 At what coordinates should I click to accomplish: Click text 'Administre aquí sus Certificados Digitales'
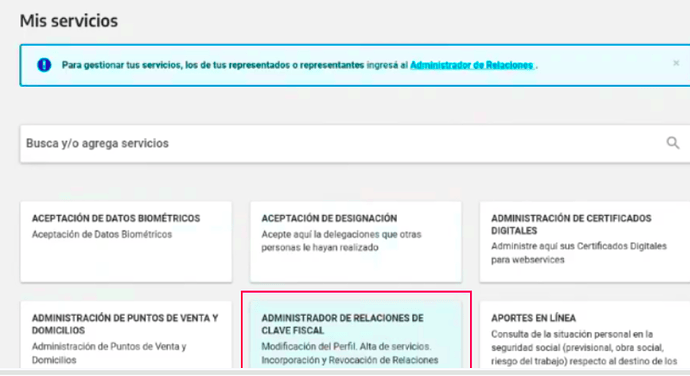pyautogui.click(x=579, y=246)
